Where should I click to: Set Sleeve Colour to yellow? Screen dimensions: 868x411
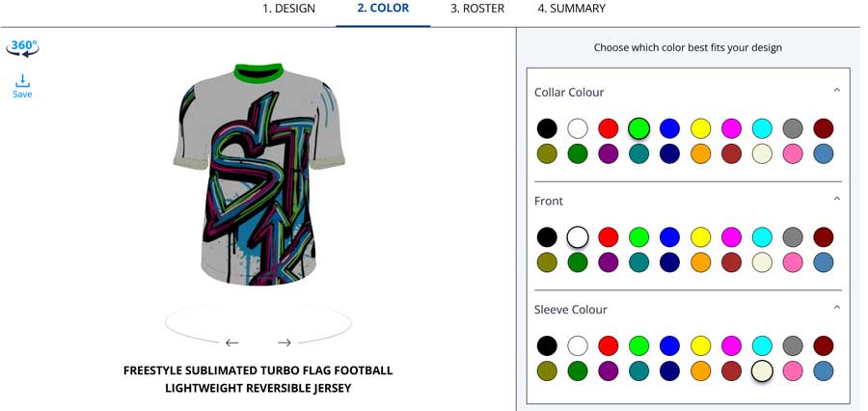point(701,345)
